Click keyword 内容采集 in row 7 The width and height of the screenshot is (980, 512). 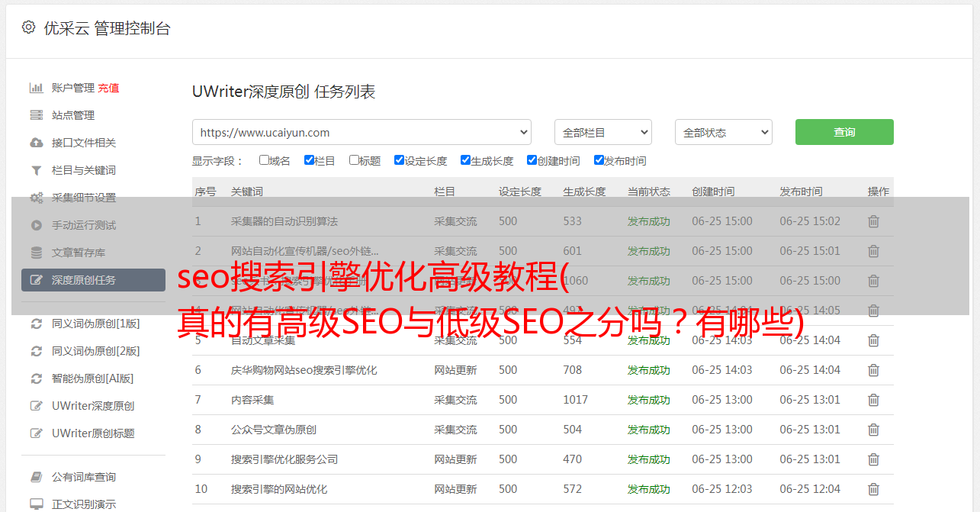point(252,400)
